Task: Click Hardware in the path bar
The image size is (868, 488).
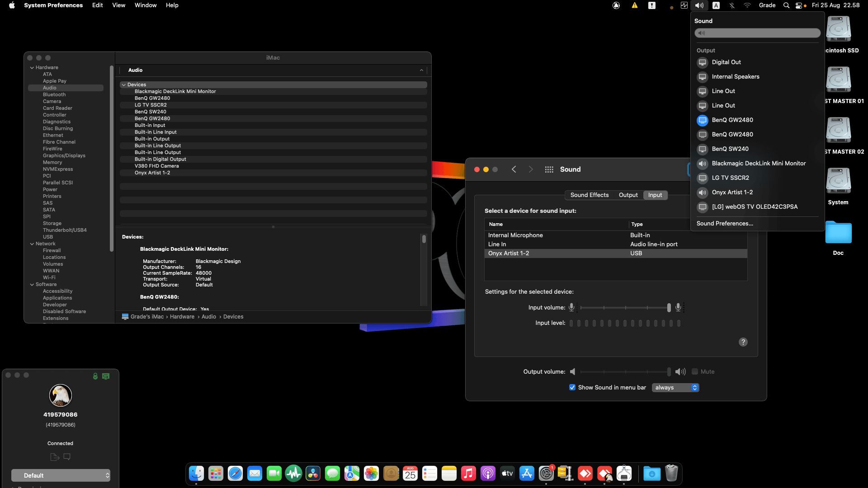Action: pyautogui.click(x=182, y=317)
